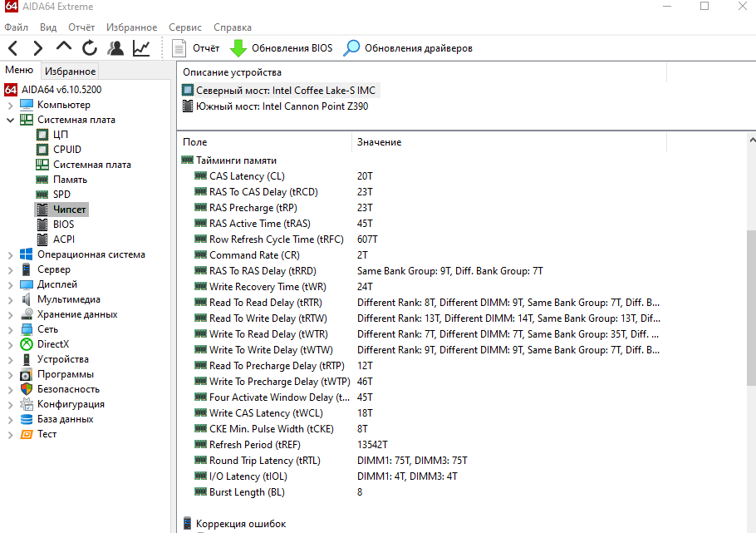The width and height of the screenshot is (756, 533).
Task: Expand the Операционная система node
Action: tap(10, 254)
